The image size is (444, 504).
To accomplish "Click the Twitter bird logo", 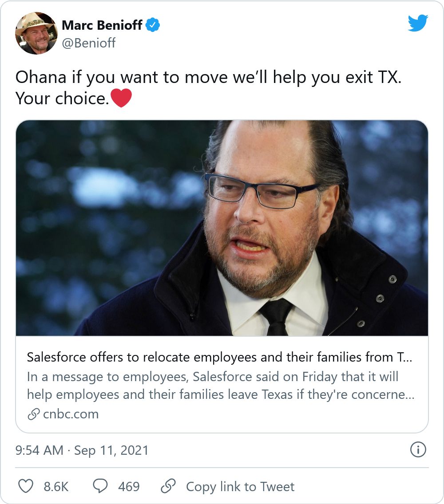I will coord(417,23).
